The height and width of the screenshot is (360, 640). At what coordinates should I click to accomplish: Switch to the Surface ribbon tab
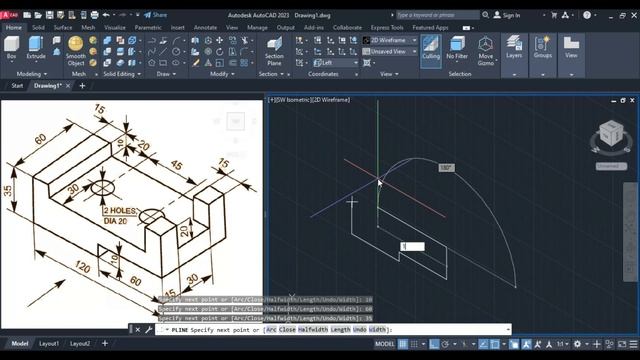[x=63, y=27]
